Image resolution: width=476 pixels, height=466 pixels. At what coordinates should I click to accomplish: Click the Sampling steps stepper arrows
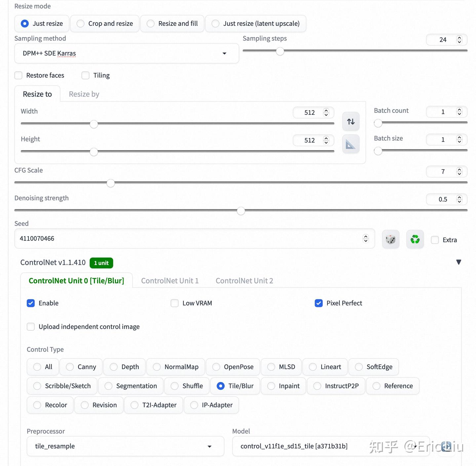[x=459, y=40]
